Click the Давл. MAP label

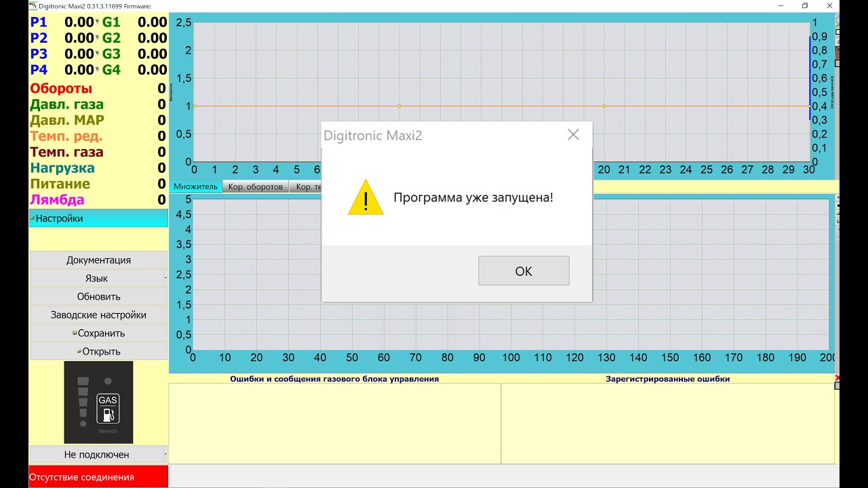(x=67, y=121)
